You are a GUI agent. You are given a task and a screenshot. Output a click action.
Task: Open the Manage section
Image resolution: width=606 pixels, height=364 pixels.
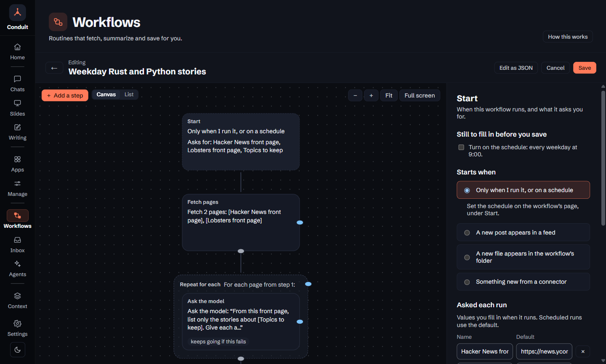coord(17,188)
